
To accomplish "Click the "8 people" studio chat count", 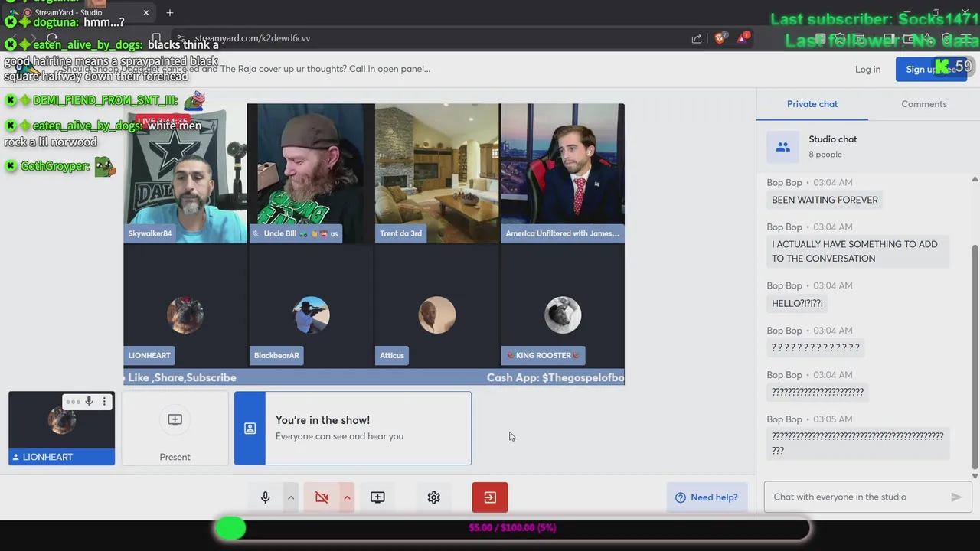I will coord(825,155).
